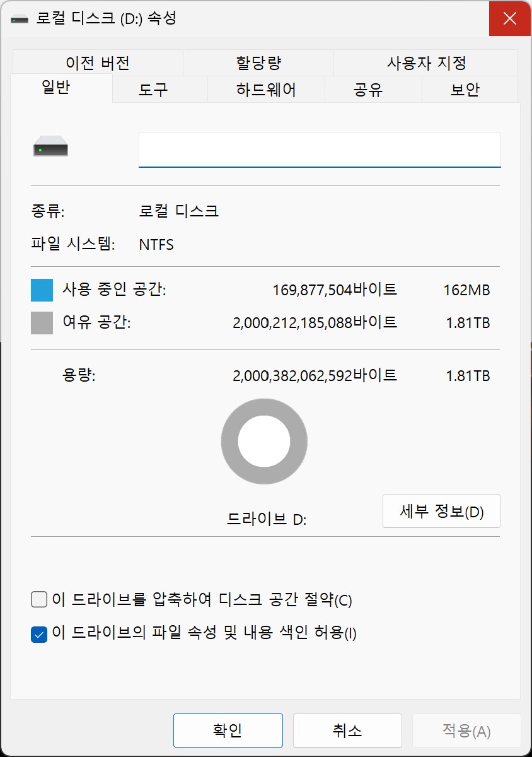Enable compress this drive checkbox
Viewport: 532px width, 757px height.
pos(39,599)
